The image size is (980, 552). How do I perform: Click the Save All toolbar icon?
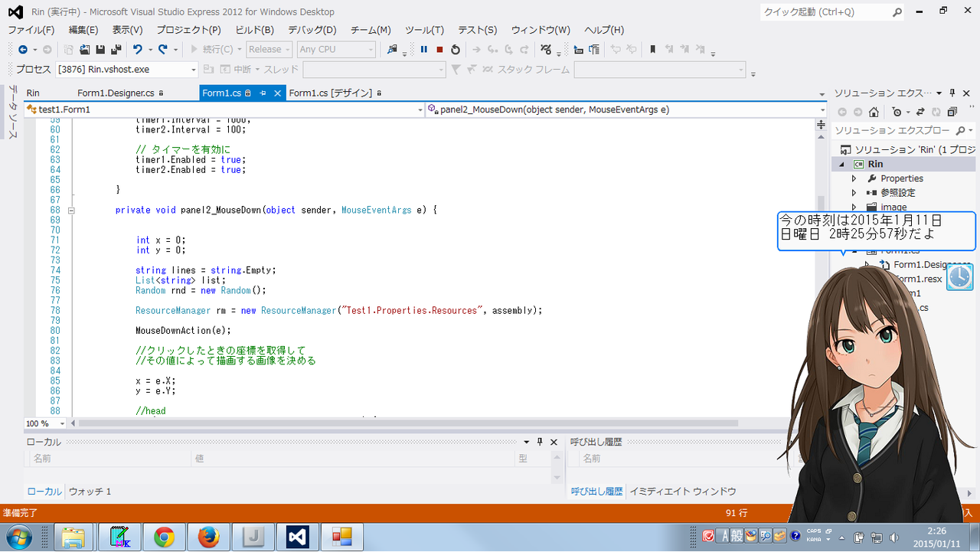[x=116, y=50]
